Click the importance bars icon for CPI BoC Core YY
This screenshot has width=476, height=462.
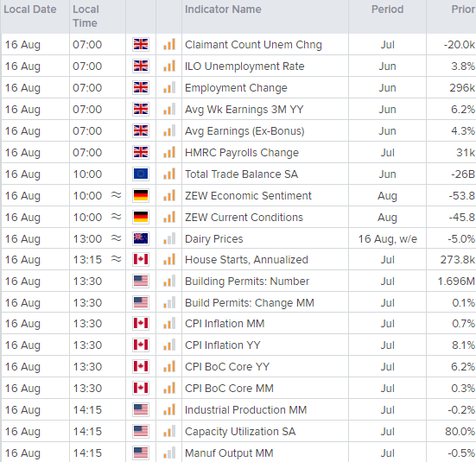pos(169,366)
